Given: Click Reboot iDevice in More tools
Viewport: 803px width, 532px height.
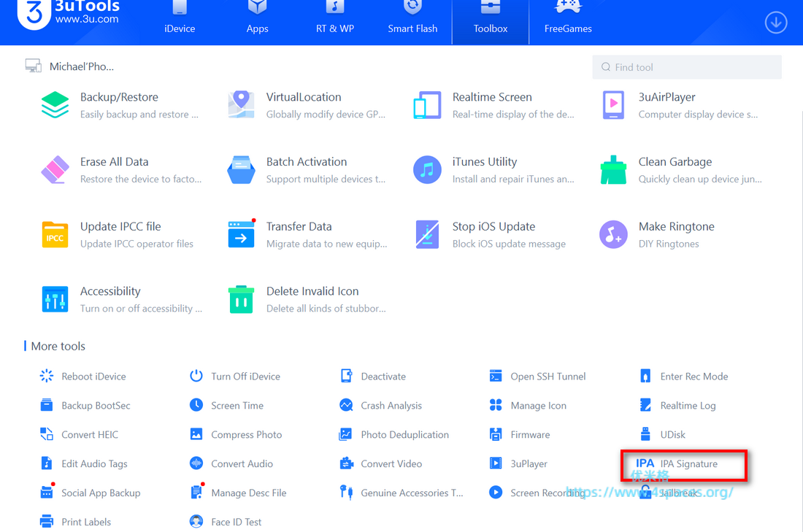Looking at the screenshot, I should [93, 377].
